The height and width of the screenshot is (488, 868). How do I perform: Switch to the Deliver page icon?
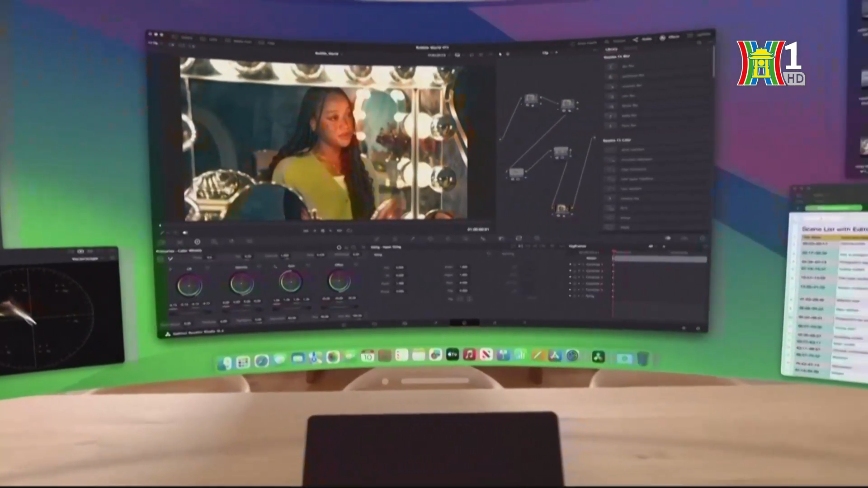coord(524,322)
